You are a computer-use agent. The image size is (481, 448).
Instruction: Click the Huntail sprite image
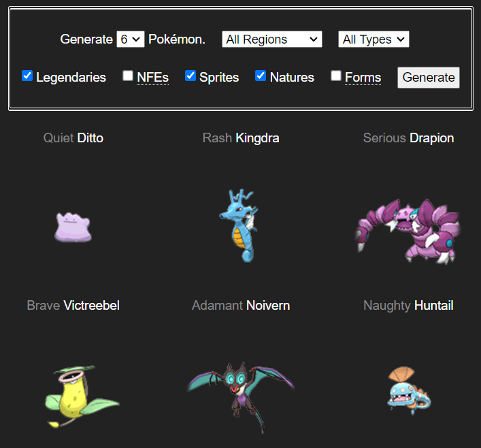pos(409,391)
